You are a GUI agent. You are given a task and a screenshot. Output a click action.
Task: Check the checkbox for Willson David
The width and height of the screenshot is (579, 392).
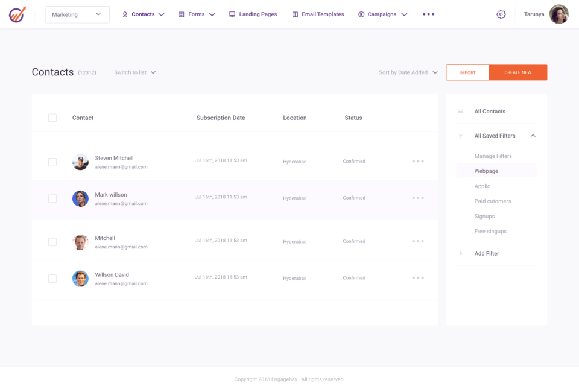click(52, 279)
